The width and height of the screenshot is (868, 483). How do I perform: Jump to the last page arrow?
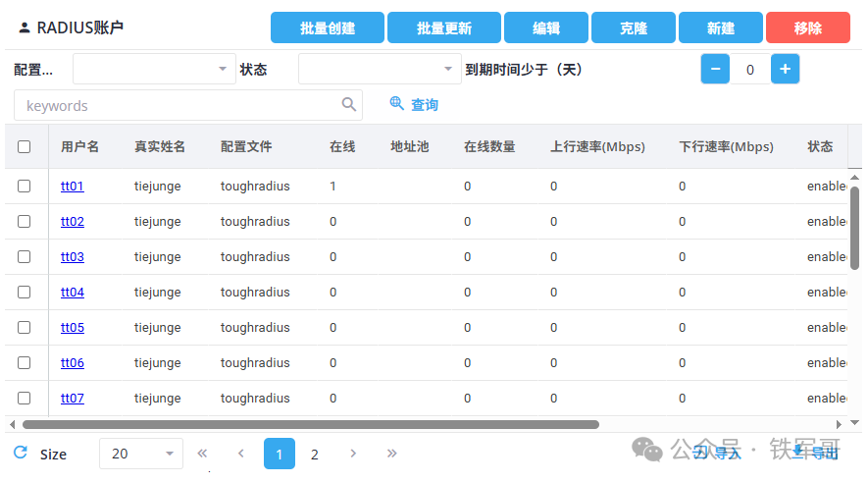point(391,454)
